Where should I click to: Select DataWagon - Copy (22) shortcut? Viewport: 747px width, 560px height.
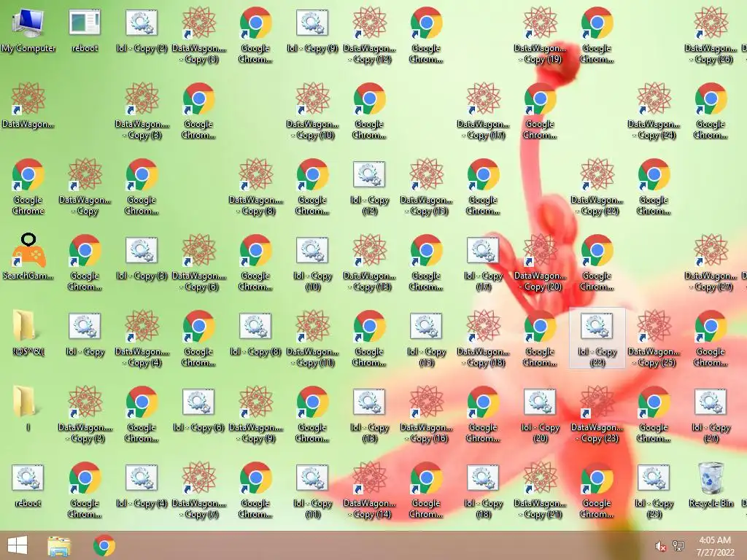click(597, 187)
